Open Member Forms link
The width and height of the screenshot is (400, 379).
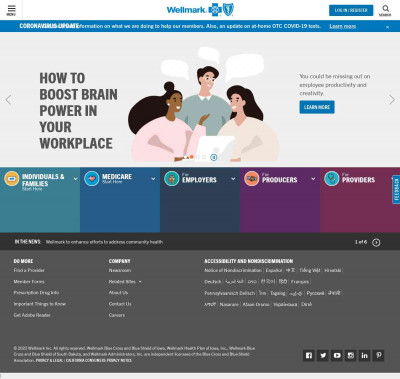click(29, 282)
